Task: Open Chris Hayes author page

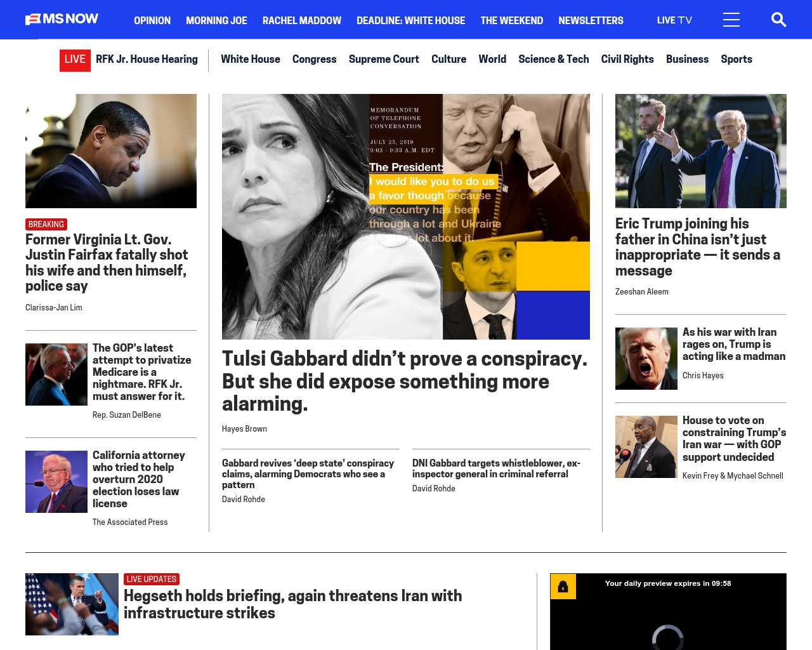Action: tap(703, 375)
